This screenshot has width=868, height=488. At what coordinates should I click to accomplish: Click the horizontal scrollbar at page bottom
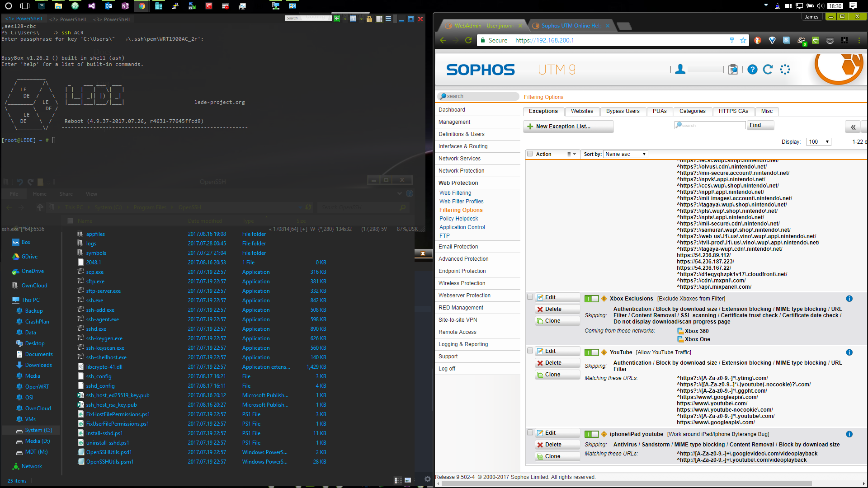tap(627, 484)
